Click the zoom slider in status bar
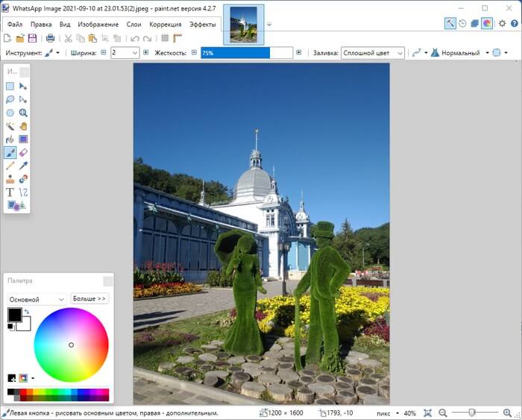522x420 pixels. pos(472,413)
